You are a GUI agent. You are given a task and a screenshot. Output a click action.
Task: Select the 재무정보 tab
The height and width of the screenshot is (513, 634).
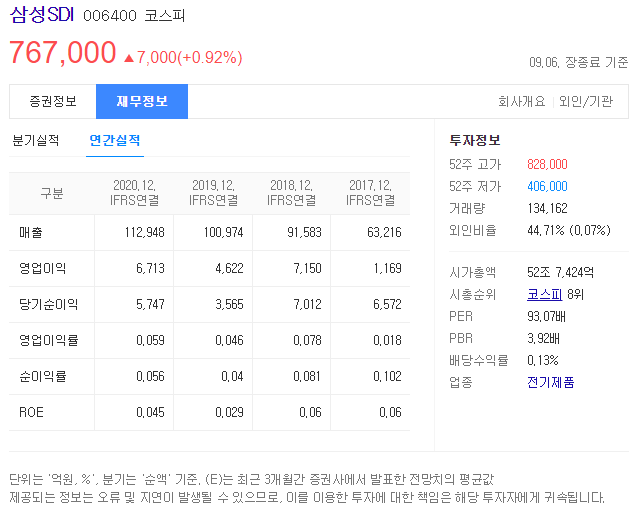(142, 101)
